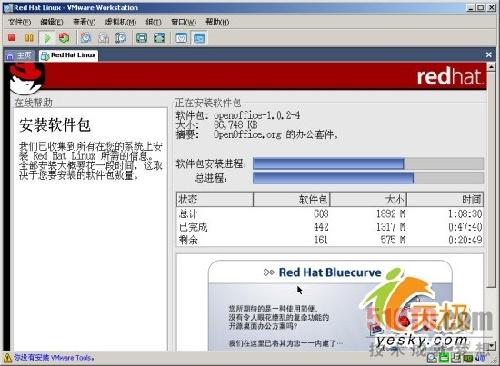Click the Reset virtual machine icon
500x366 pixels.
[x=64, y=38]
